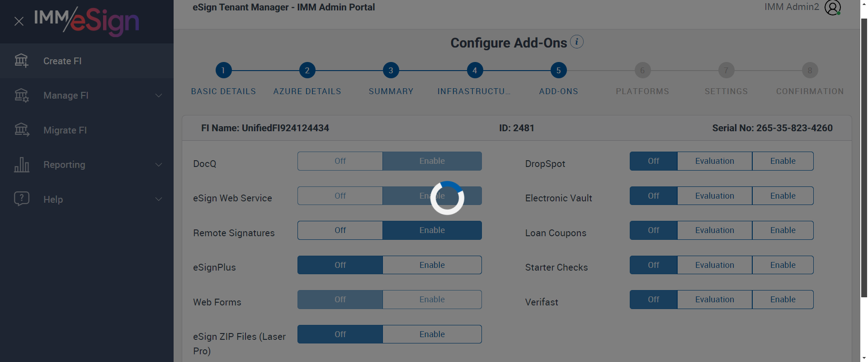Screen dimensions: 868x362
Task: Set Electronic Vault to Off
Action: [653, 196]
